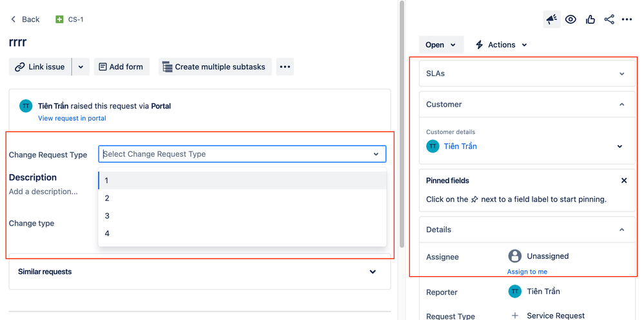Screen dimensions: 644x320
Task: Click Create multiple subtasks button
Action: 215,66
